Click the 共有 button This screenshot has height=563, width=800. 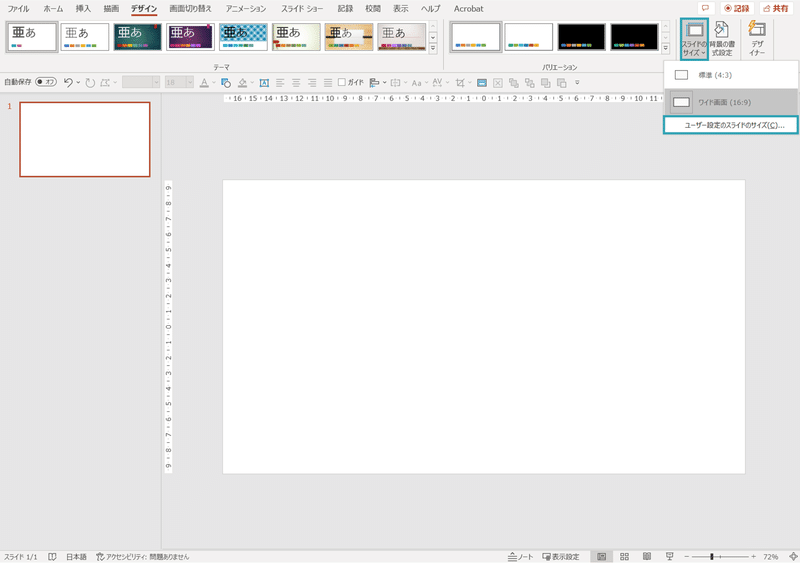776,8
